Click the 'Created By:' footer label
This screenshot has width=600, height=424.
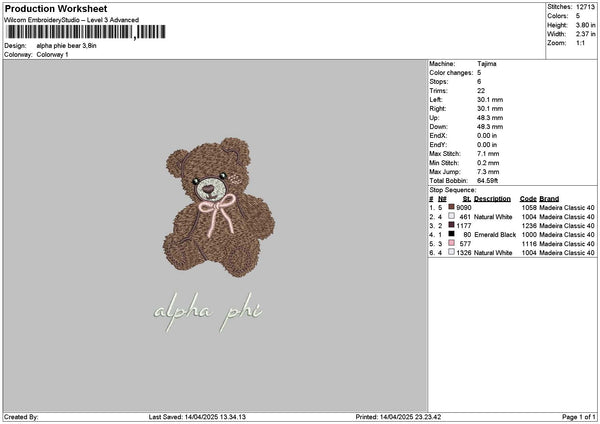pyautogui.click(x=21, y=417)
